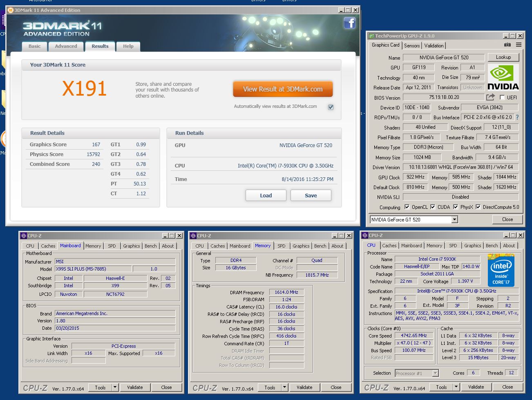Select the Results tab in 3DMark
The height and width of the screenshot is (400, 532).
pos(100,46)
